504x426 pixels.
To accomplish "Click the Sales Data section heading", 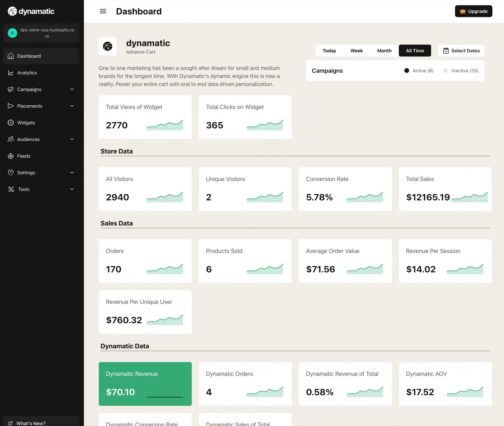I will [x=117, y=223].
